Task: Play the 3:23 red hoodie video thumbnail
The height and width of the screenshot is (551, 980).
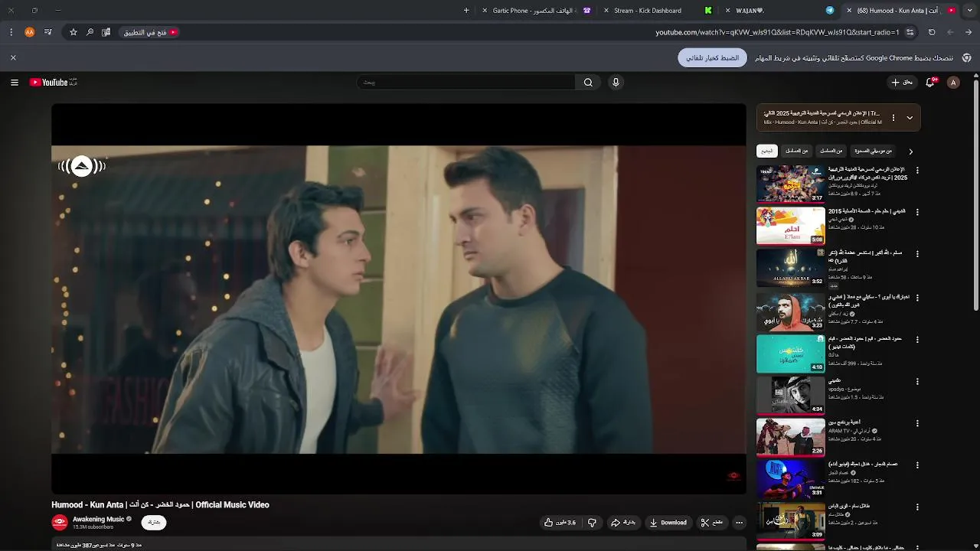Action: [x=791, y=312]
